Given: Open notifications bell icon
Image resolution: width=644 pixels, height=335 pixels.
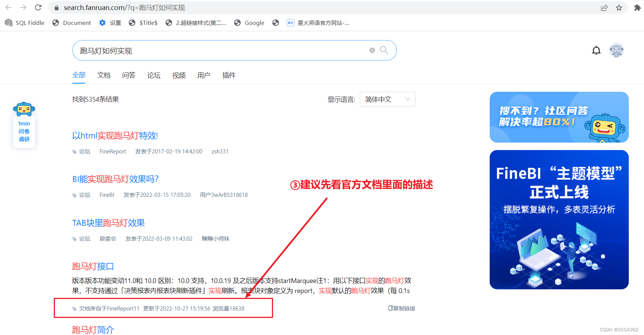Looking at the screenshot, I should tap(596, 51).
